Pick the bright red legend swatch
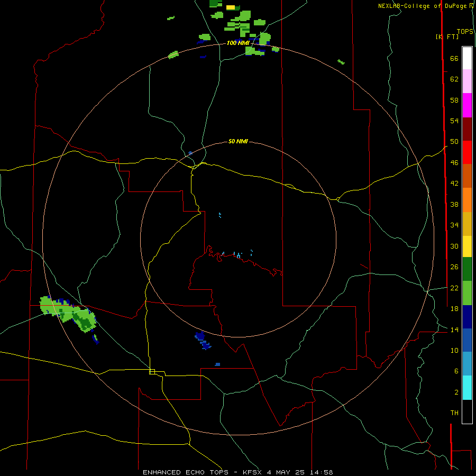The height and width of the screenshot is (476, 476). pyautogui.click(x=467, y=152)
